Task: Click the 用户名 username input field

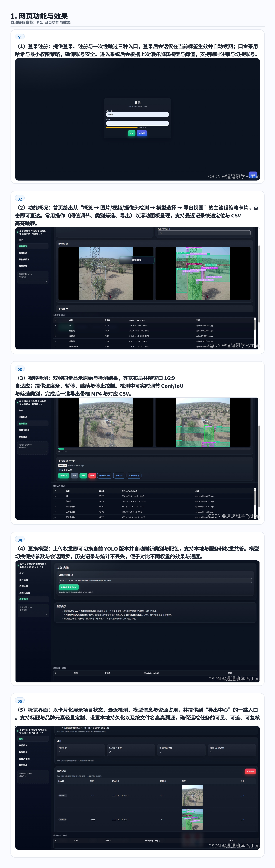Action: click(137, 115)
